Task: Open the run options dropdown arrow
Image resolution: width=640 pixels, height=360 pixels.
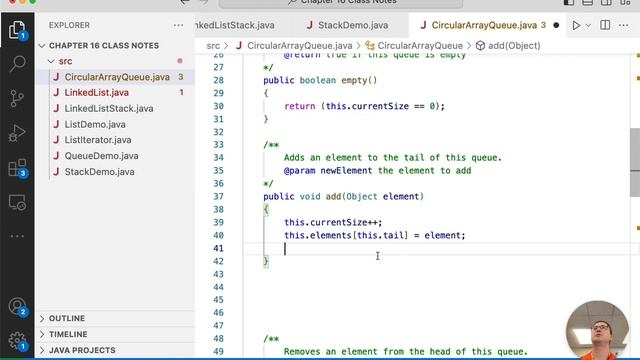Action: (x=588, y=25)
